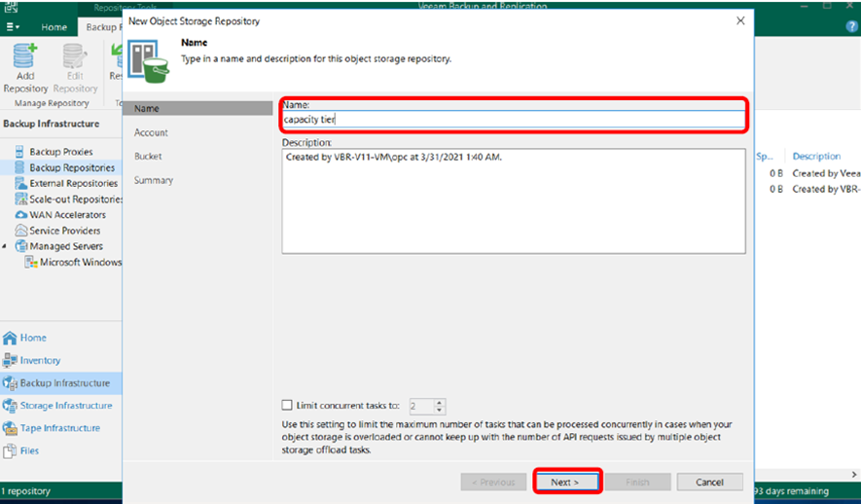Image resolution: width=861 pixels, height=504 pixels.
Task: Click the Description text area
Action: point(514,201)
